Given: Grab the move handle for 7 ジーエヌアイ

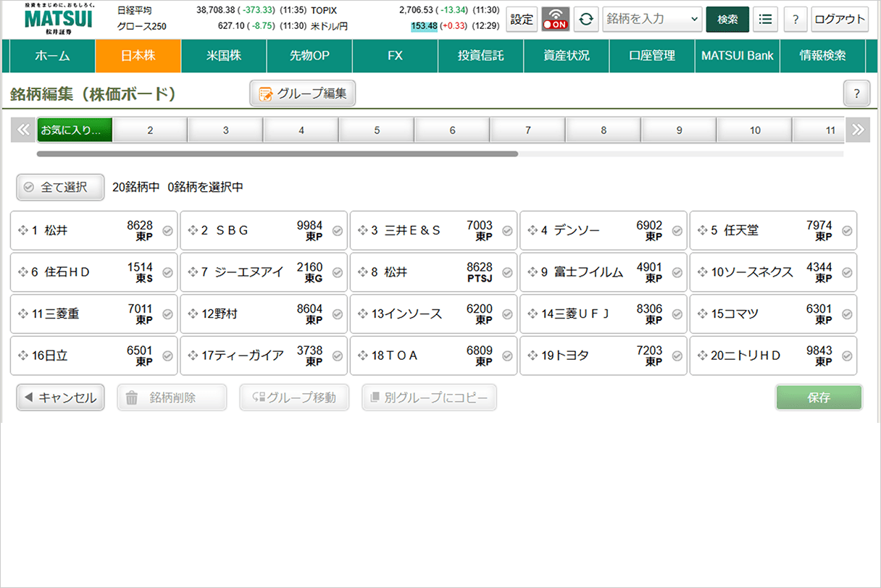Looking at the screenshot, I should pyautogui.click(x=193, y=272).
